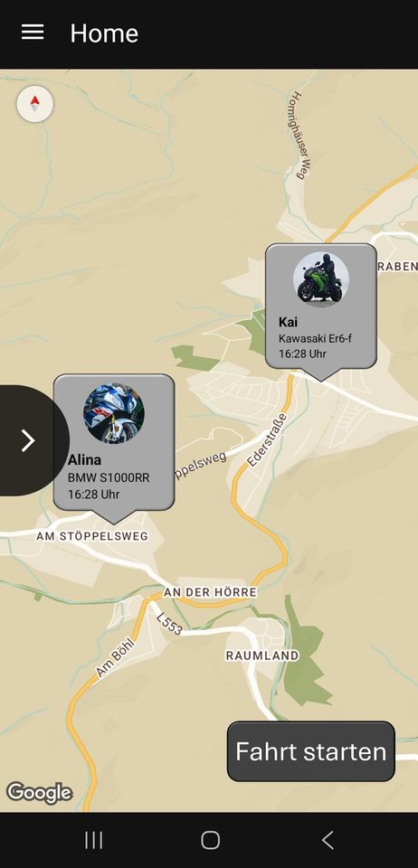Tap Alina's BMW profile photo
Image resolution: width=418 pixels, height=868 pixels.
tap(114, 413)
